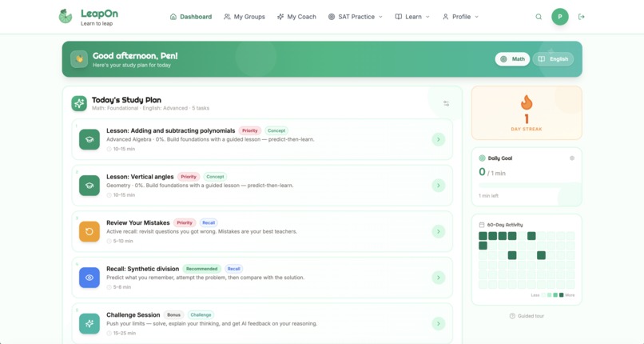Click graduation cap icon for Vertical angles lesson
644x344 pixels.
point(89,186)
